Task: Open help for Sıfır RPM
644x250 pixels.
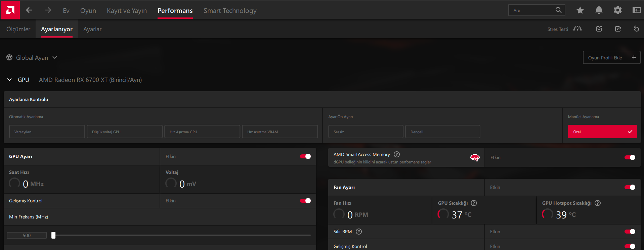Action: 359,232
